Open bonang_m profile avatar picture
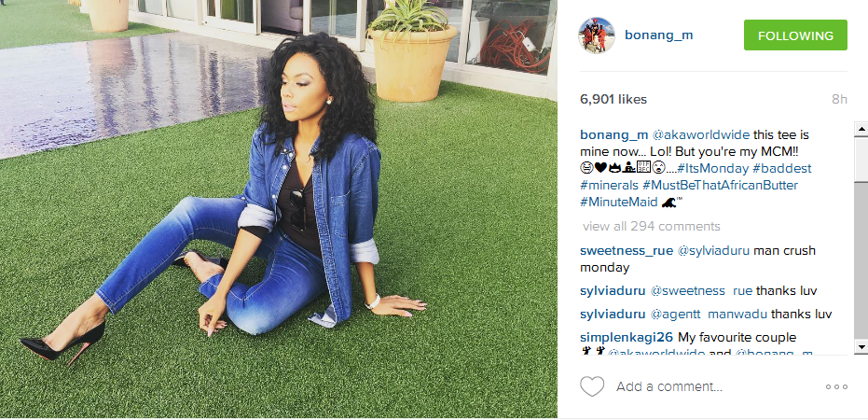The height and width of the screenshot is (420, 868). [x=597, y=35]
